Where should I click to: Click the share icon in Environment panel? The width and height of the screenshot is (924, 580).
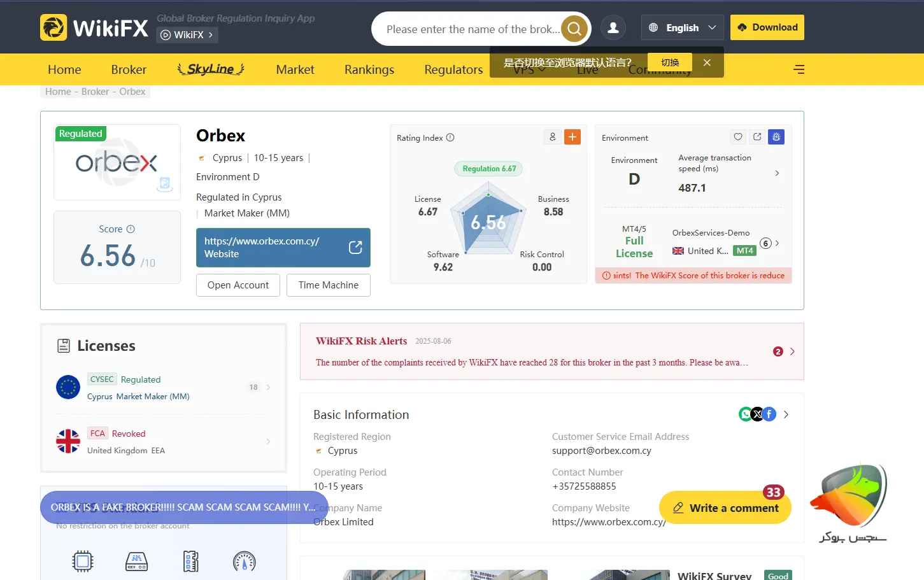(757, 137)
